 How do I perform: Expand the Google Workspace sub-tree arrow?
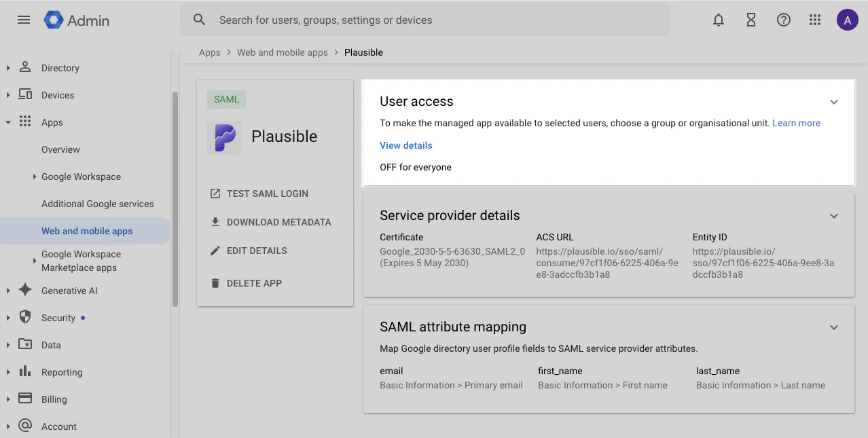[35, 177]
